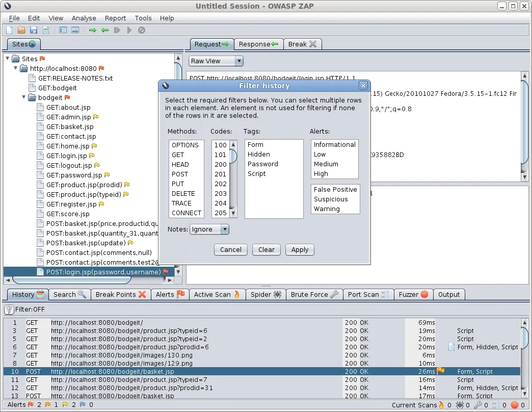Click the green submit-and-step forward arrow icon
Image resolution: width=532 pixels, height=412 pixels.
pyautogui.click(x=93, y=30)
